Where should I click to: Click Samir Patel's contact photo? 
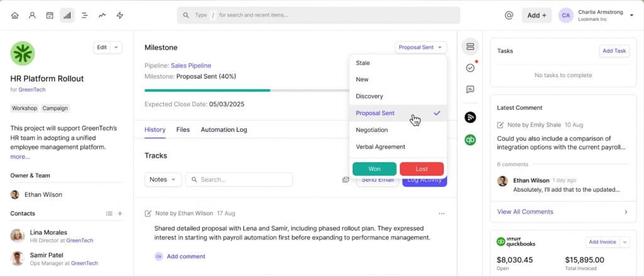coord(17,259)
